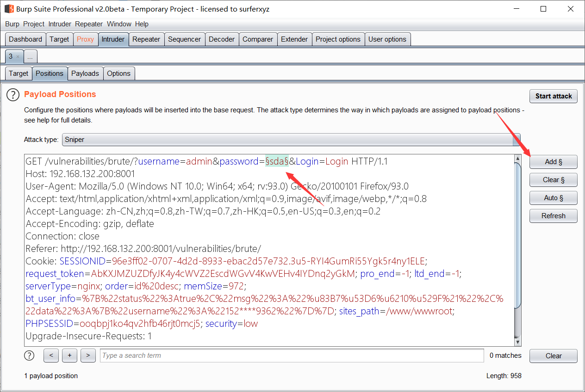Focus the search term input field
The height and width of the screenshot is (392, 585).
[292, 355]
